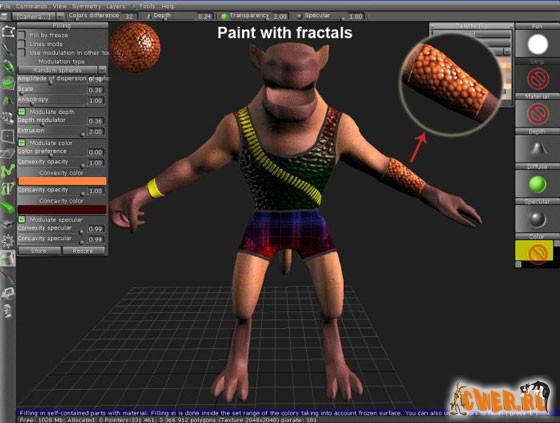Toggle the green Transparency indicator in top toolbar
The image size is (560, 423).
(x=224, y=16)
